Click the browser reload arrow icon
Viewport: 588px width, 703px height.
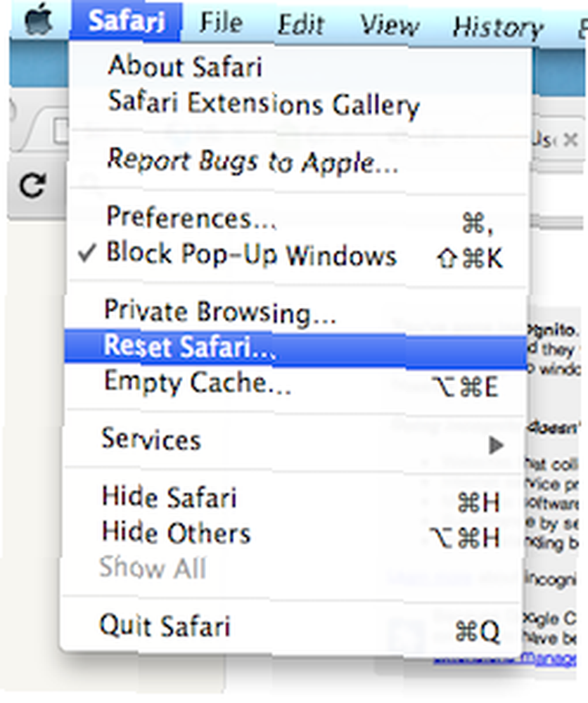pyautogui.click(x=32, y=185)
